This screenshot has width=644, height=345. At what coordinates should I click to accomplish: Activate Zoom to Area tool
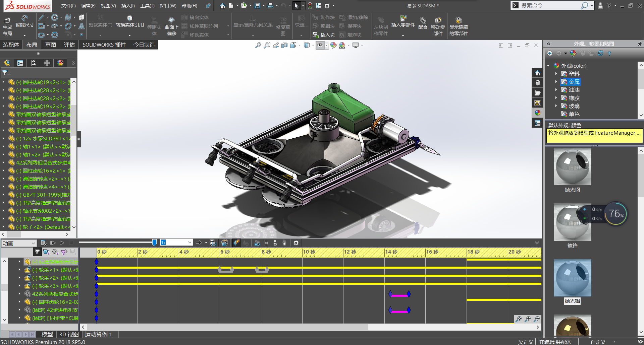[267, 45]
